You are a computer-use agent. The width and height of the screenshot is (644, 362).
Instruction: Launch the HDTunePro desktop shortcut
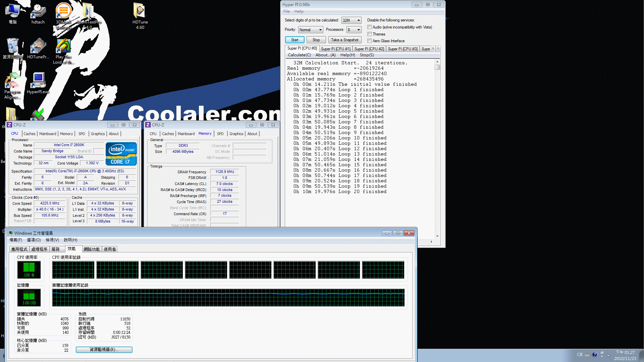(x=38, y=49)
